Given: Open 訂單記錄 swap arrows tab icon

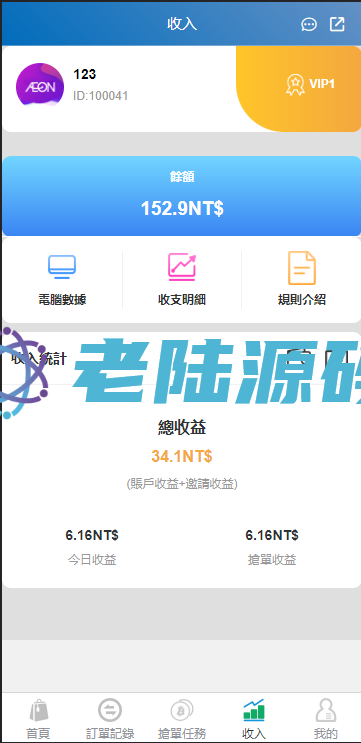Looking at the screenshot, I should [x=110, y=710].
